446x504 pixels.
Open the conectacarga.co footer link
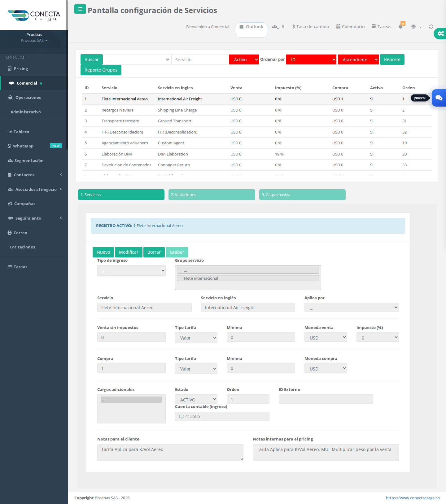coord(413,498)
